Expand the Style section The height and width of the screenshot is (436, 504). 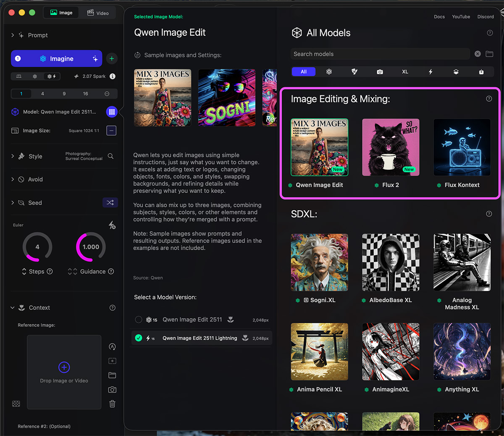point(13,156)
